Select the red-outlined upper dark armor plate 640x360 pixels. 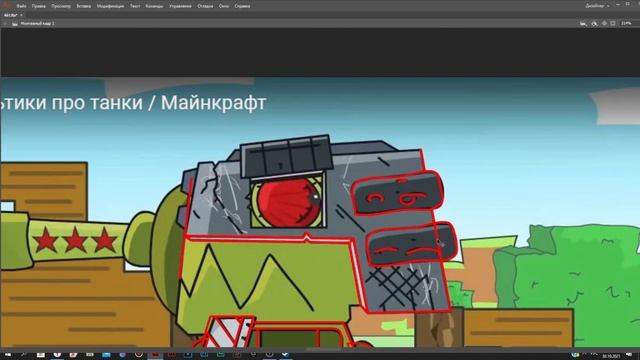[397, 193]
